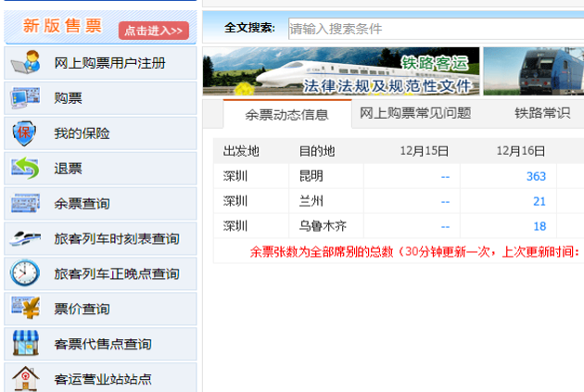Select destination cell 兰州

[x=311, y=201]
